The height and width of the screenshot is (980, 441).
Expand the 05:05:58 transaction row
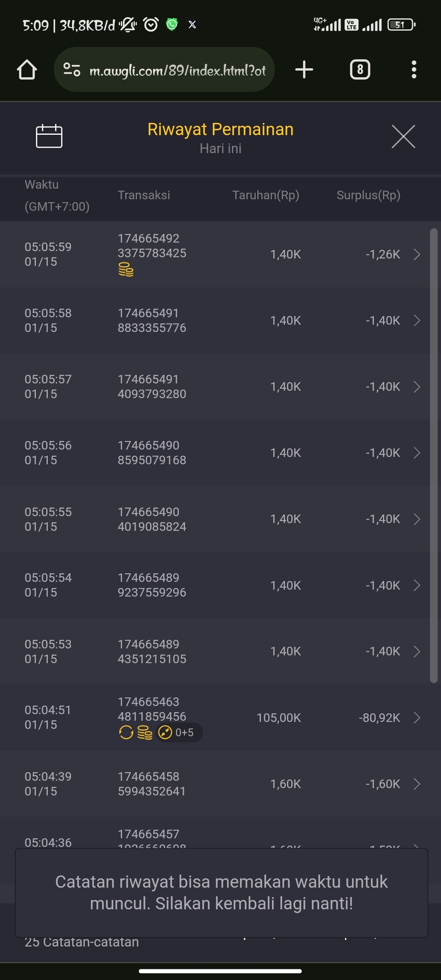click(416, 321)
